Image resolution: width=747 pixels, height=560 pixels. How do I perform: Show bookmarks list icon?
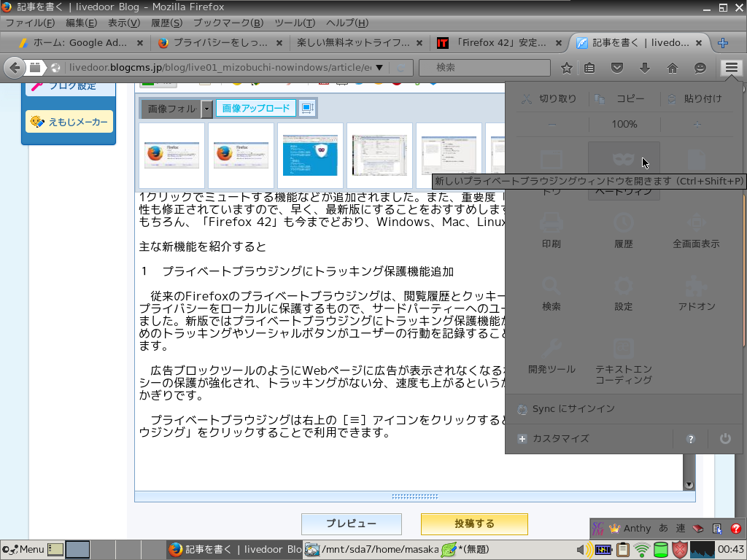[x=589, y=68]
